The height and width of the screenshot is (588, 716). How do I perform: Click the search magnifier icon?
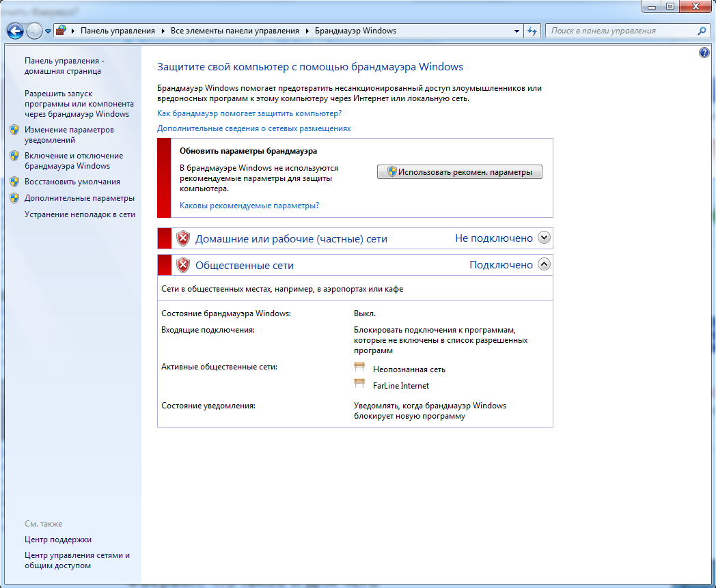(702, 31)
